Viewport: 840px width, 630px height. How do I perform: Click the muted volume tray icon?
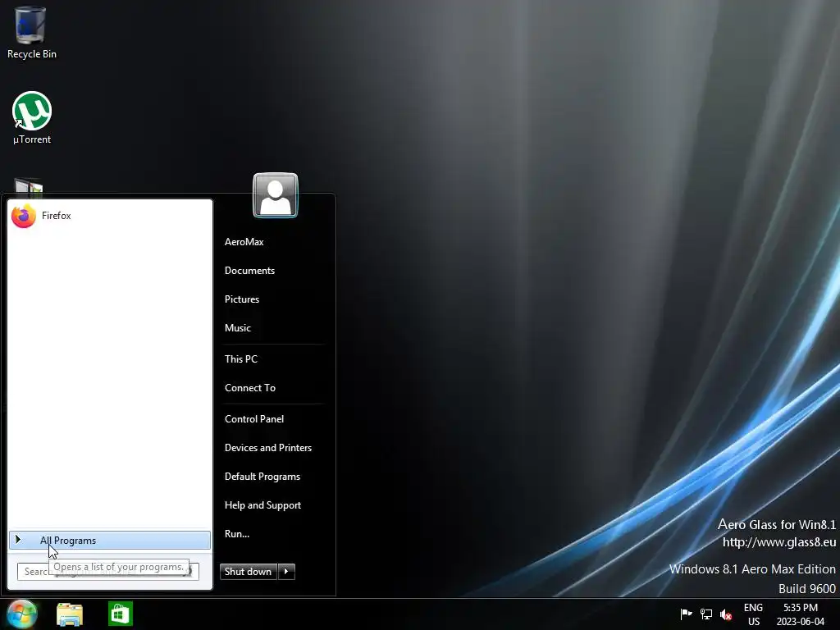(x=726, y=614)
